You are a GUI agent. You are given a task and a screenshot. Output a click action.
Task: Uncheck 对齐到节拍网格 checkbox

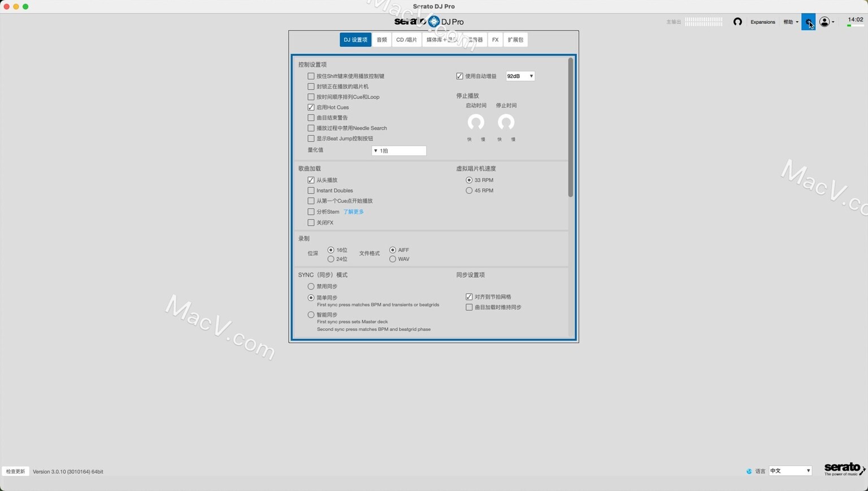point(469,296)
